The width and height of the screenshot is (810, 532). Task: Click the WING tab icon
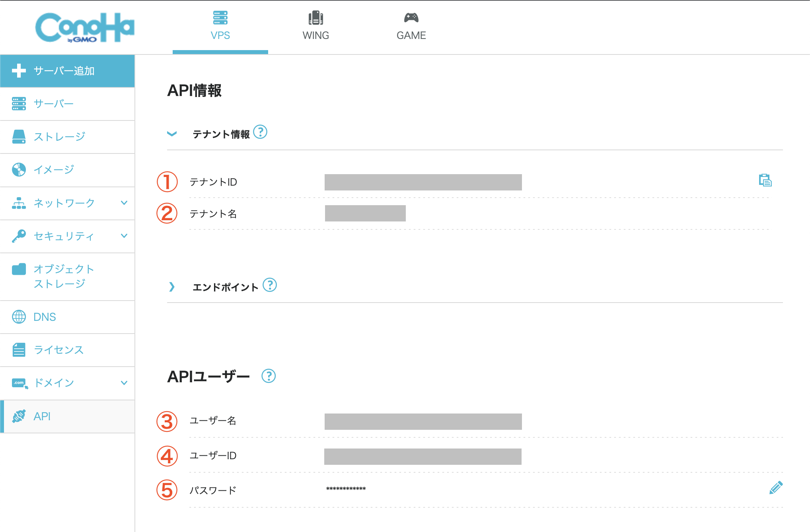coord(315,18)
